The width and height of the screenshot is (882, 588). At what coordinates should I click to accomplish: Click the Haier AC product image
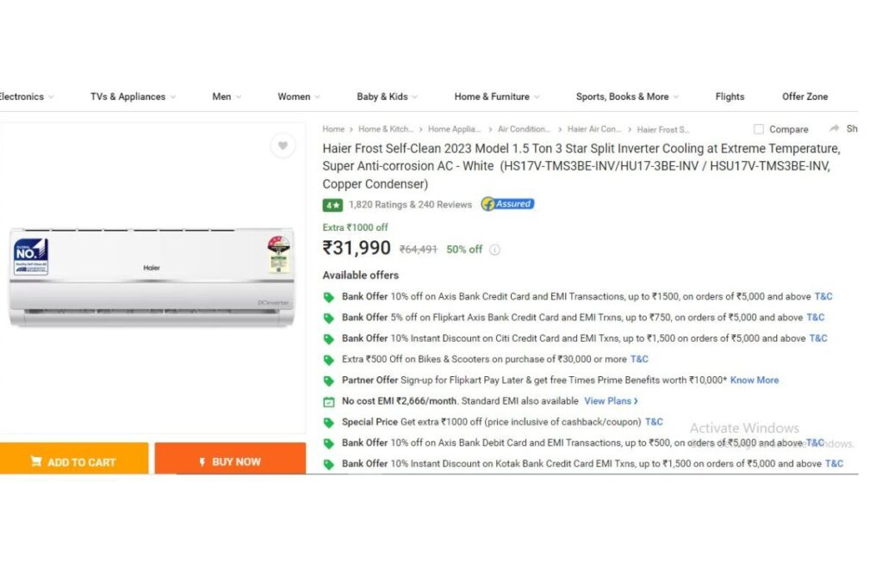pyautogui.click(x=152, y=276)
